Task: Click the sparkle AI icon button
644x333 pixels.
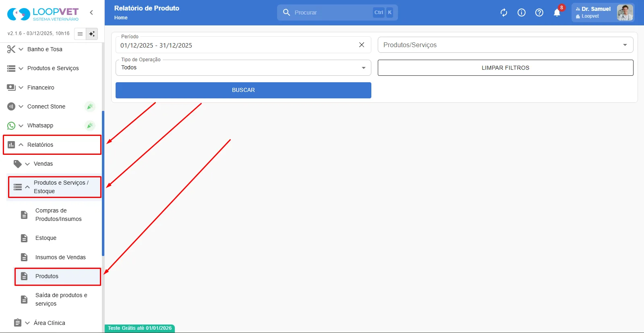Action: click(x=92, y=34)
